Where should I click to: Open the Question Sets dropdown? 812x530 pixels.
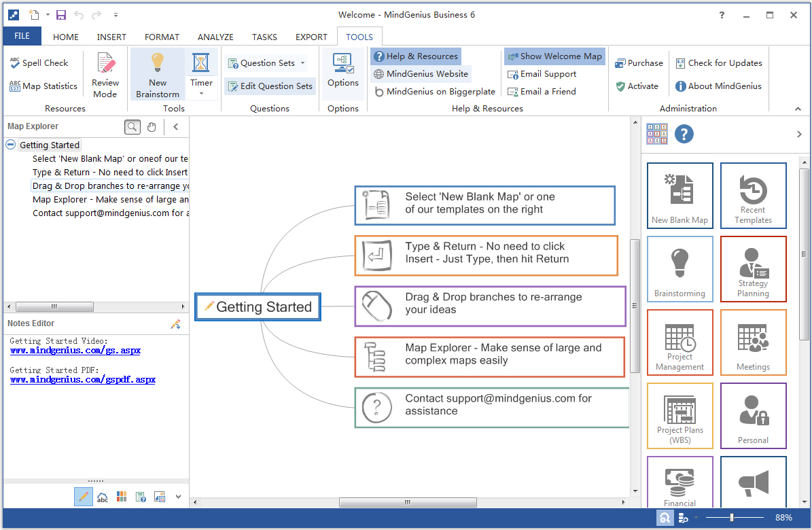click(x=302, y=63)
